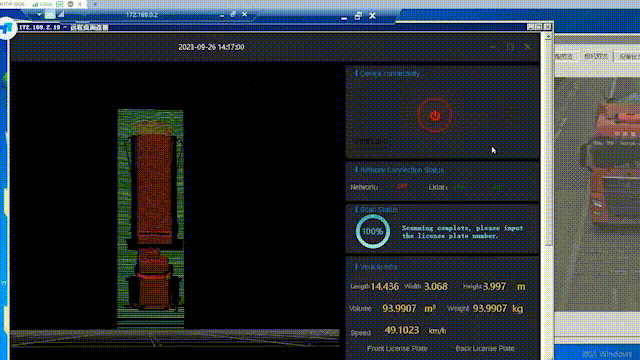Screen dimensions: 640x360
Task: Click the Volume value 93.9907
Action: coord(399,309)
